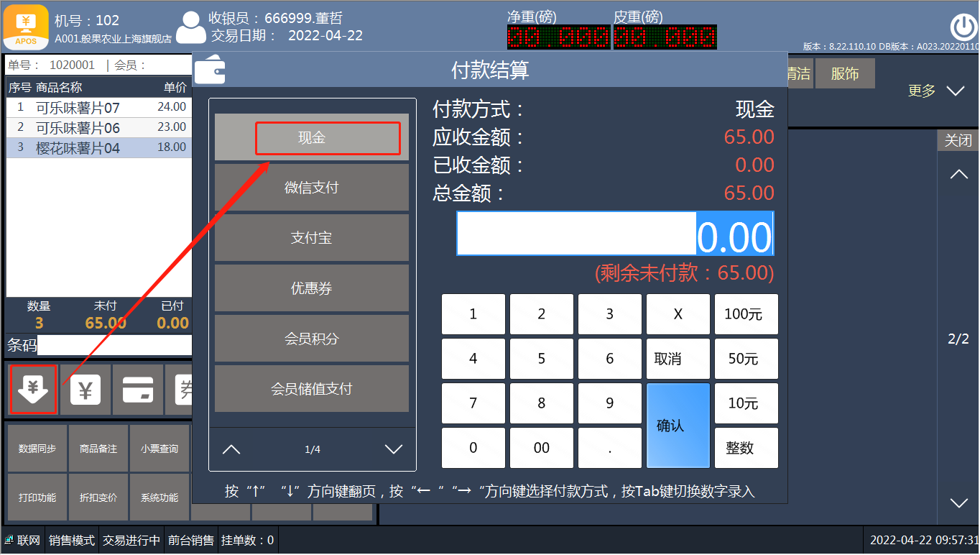Click the partly hidden coupon (券) icon
This screenshot has height=555, width=980.
pos(180,390)
